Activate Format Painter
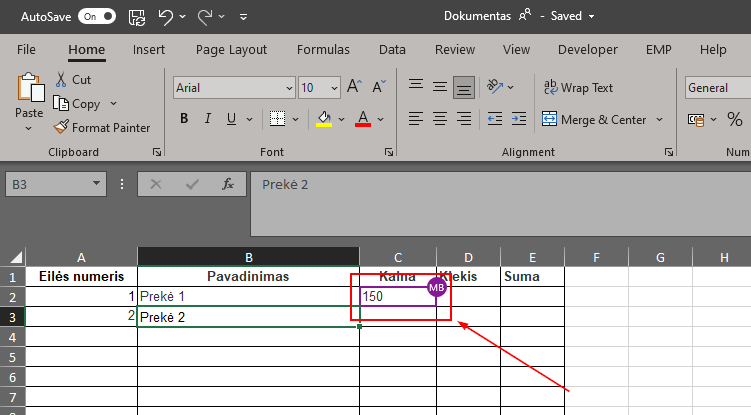Viewport: 751px width, 415px height. 102,127
